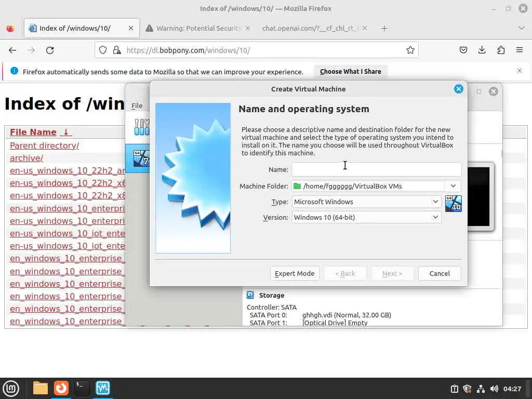Close the Warning: Potential Security tab
The image size is (532, 399).
[248, 28]
